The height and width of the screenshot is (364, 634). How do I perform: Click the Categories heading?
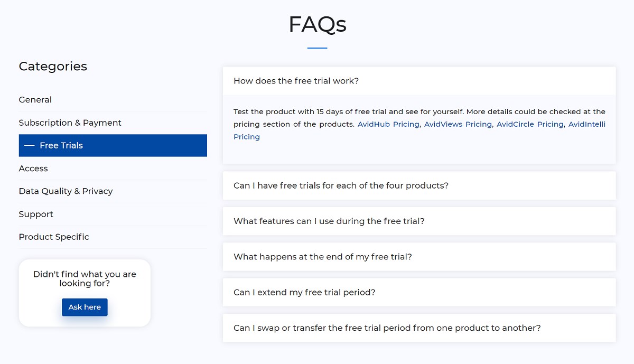[53, 66]
